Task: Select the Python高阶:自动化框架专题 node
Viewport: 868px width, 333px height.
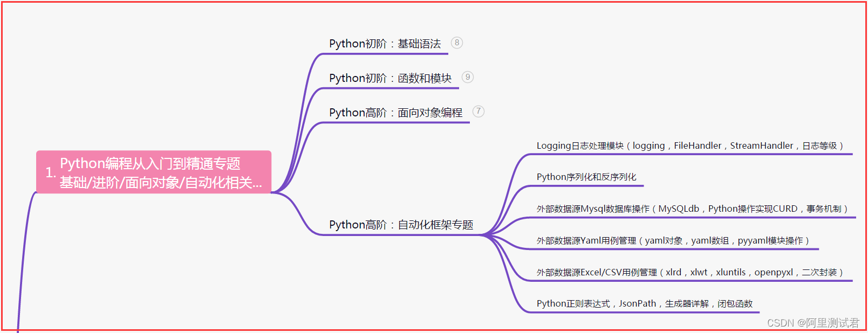Action: [x=401, y=225]
